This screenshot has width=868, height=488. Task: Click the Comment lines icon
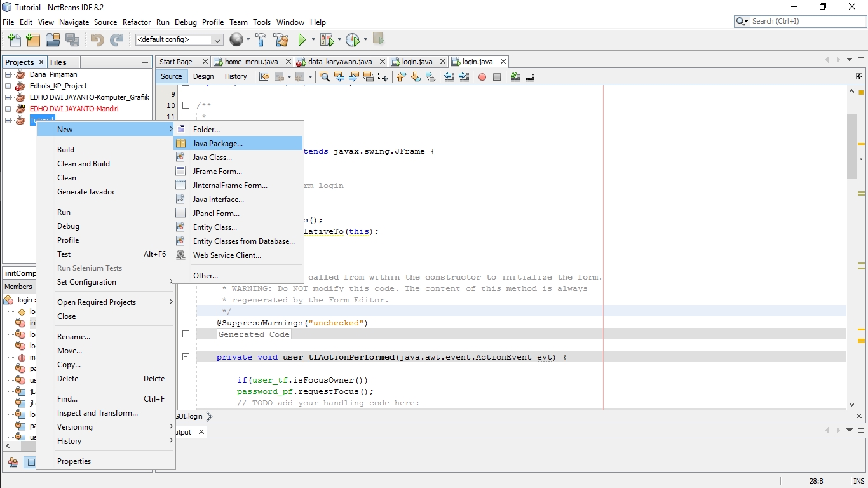coord(515,77)
